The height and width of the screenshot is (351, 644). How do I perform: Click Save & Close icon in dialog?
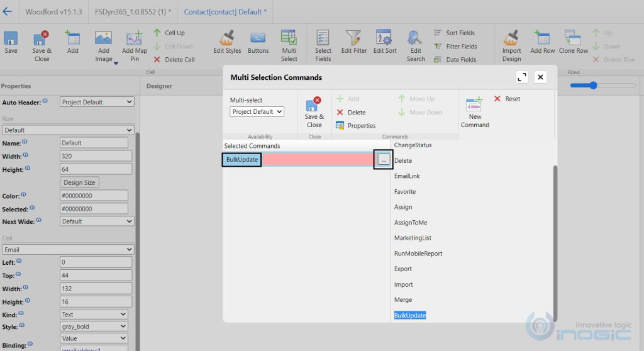coord(314,106)
